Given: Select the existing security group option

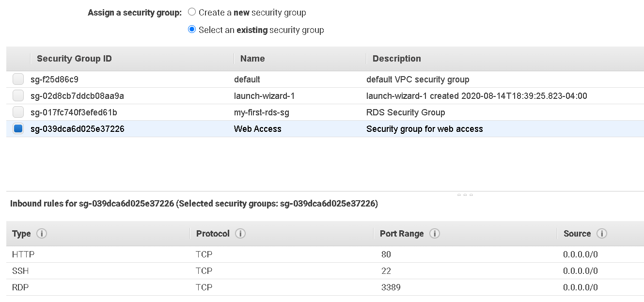Looking at the screenshot, I should pos(192,30).
